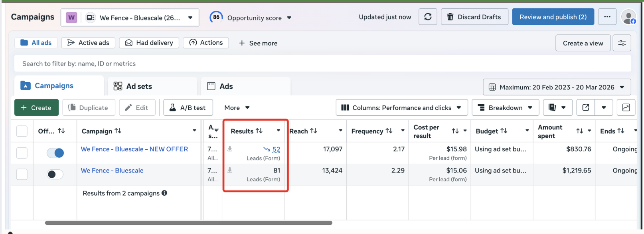Viewport: 644px width, 234px height.
Task: Click the refresh data icon button
Action: (428, 17)
